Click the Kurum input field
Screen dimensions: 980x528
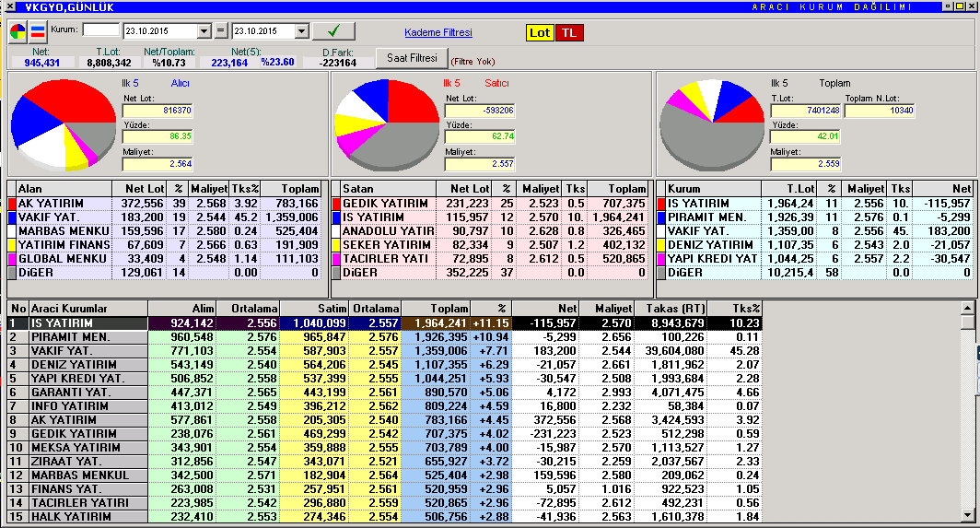100,30
